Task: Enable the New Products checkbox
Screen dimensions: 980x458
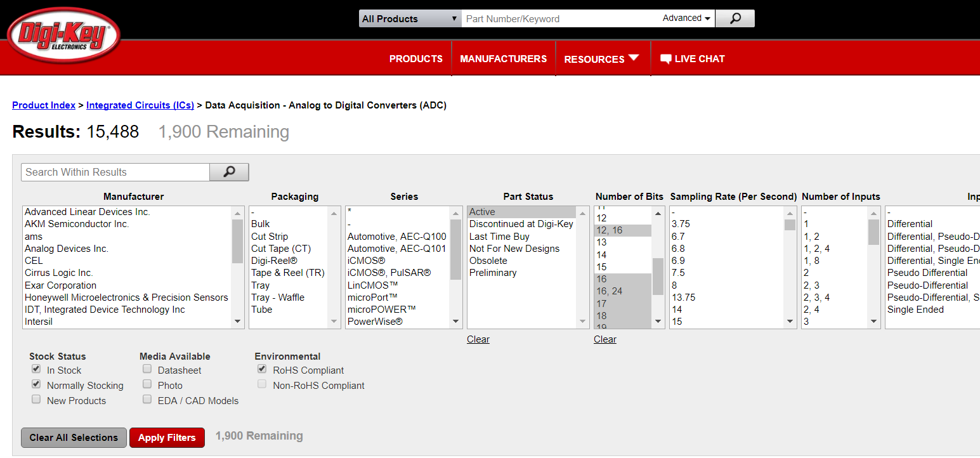Action: pyautogui.click(x=36, y=400)
